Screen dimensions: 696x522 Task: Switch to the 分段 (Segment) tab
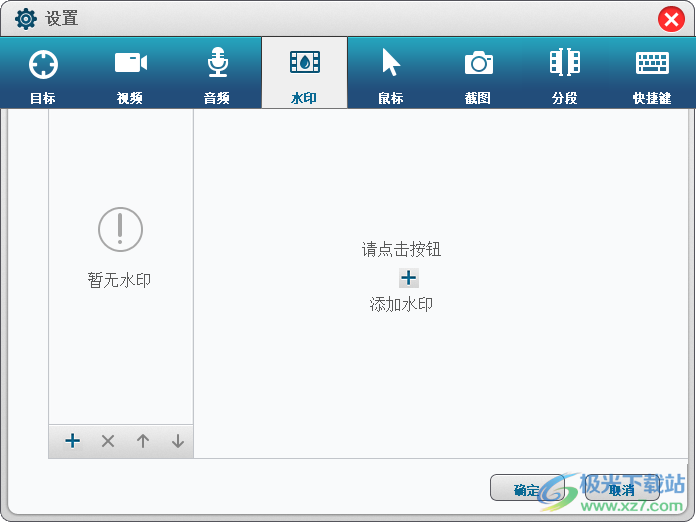(x=565, y=73)
